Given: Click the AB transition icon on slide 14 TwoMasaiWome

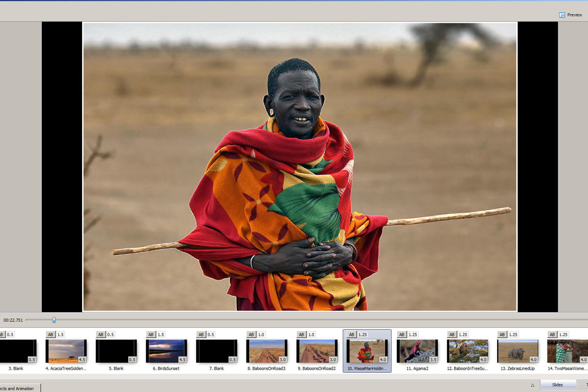Looking at the screenshot, I should point(552,335).
